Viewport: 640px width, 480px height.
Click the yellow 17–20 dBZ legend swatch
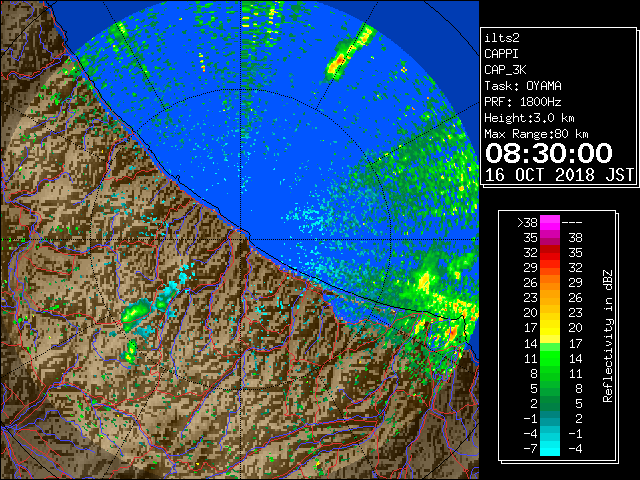(550, 328)
